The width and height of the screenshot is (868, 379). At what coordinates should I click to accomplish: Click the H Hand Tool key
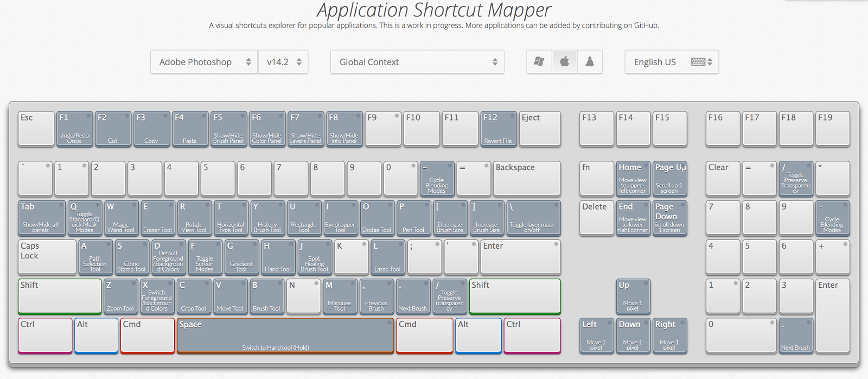tap(278, 257)
